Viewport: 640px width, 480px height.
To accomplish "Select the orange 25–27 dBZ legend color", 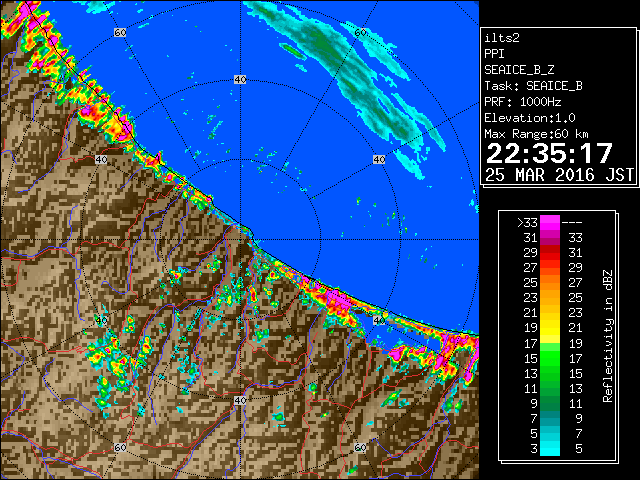I will pos(550,282).
